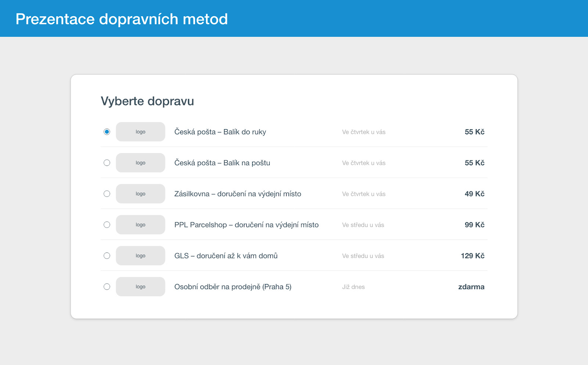Click the Osobní odběr logo placeholder

coord(140,286)
